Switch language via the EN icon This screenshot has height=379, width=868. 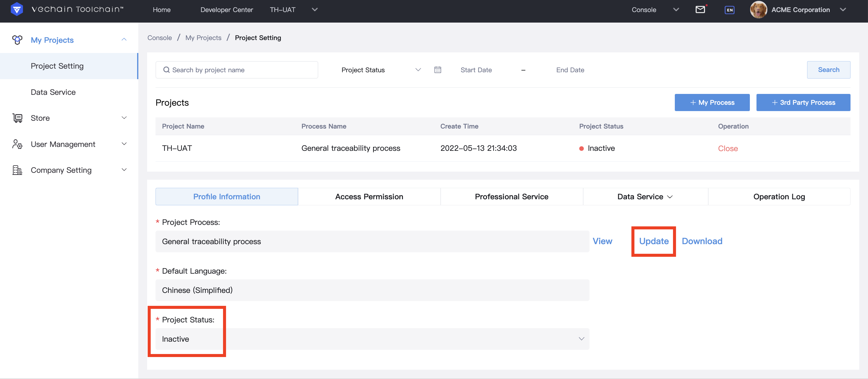(729, 10)
